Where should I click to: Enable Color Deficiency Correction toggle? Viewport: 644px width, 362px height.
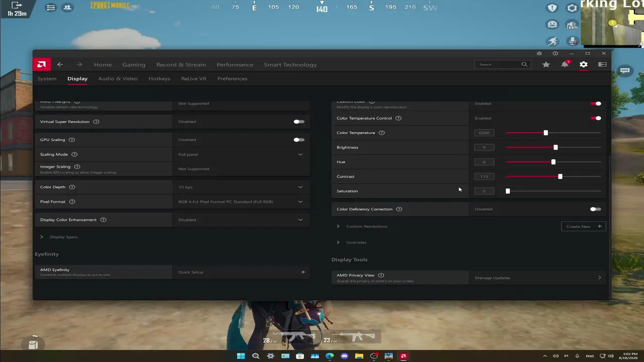click(596, 209)
